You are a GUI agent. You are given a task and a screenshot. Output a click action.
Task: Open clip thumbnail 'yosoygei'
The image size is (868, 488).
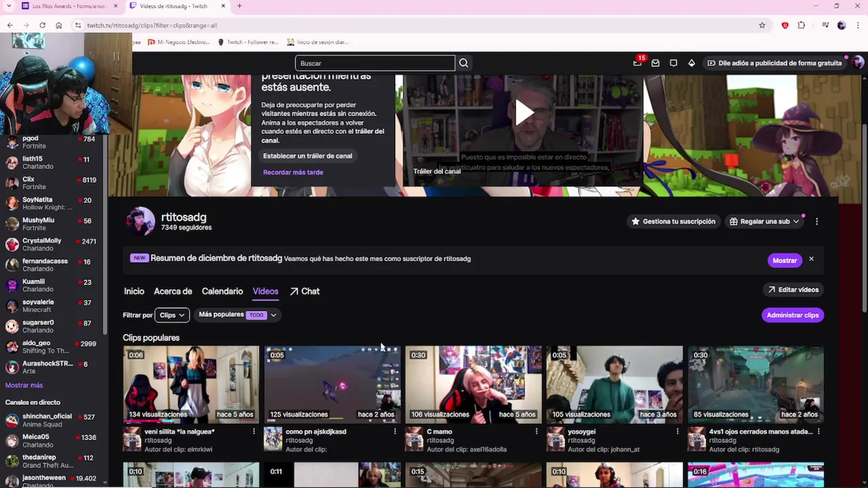point(614,384)
